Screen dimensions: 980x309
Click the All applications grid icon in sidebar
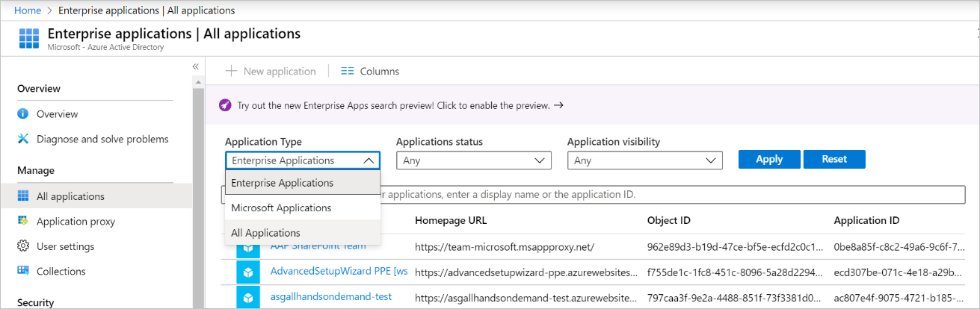(x=22, y=196)
